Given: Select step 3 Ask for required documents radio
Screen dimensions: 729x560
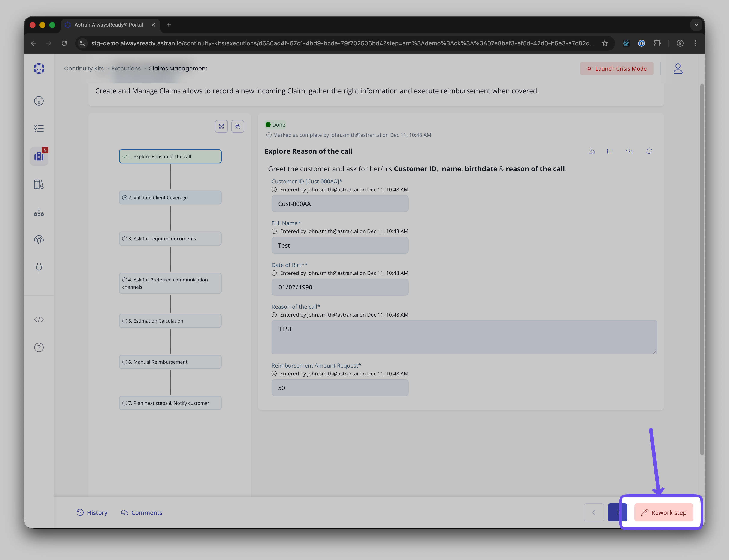Looking at the screenshot, I should [x=125, y=238].
